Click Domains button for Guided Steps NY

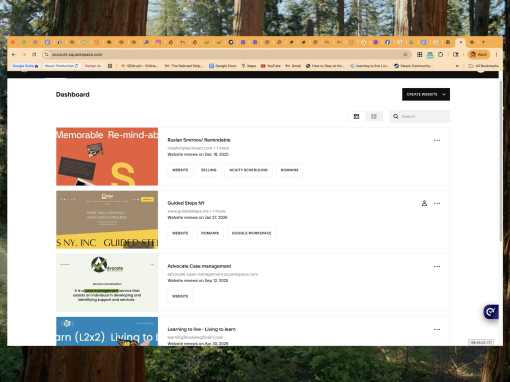click(x=210, y=233)
